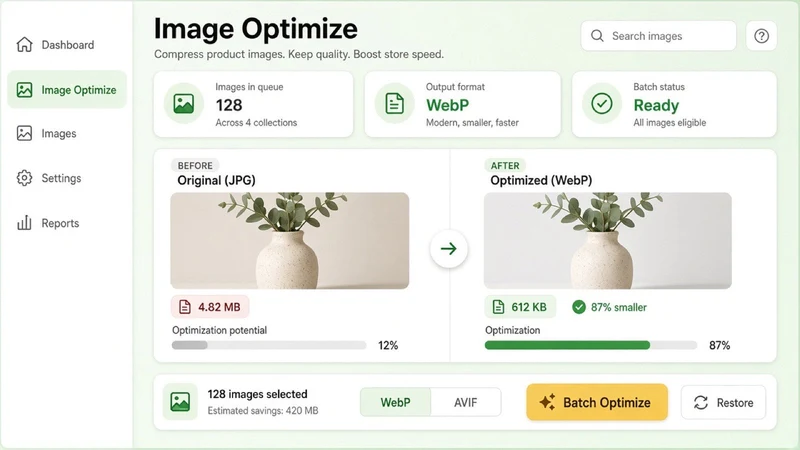This screenshot has width=800, height=450.
Task: Open the Reports section
Action: (x=67, y=223)
